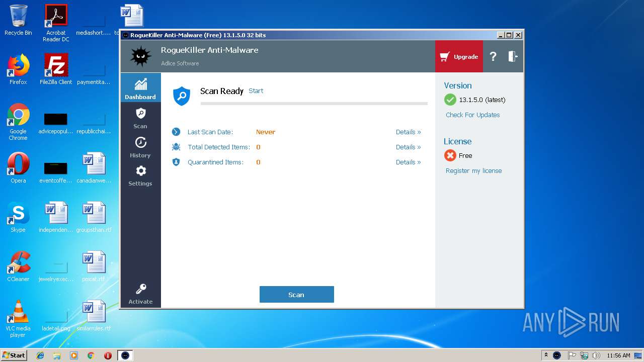Select the independen... Word file on desktop
644x362 pixels.
[x=56, y=217]
